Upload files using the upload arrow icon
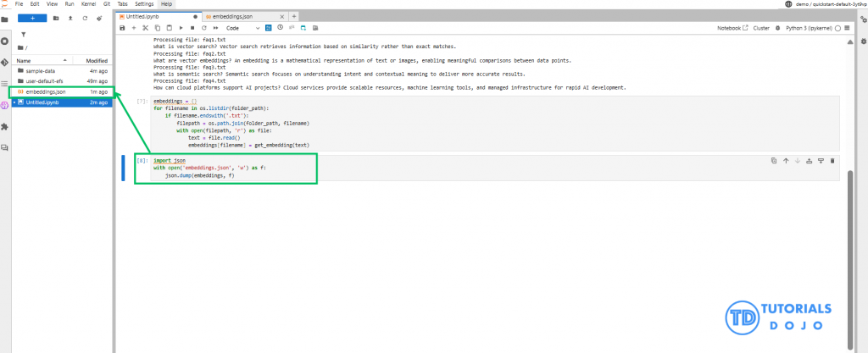This screenshot has height=353, width=868. (70, 17)
